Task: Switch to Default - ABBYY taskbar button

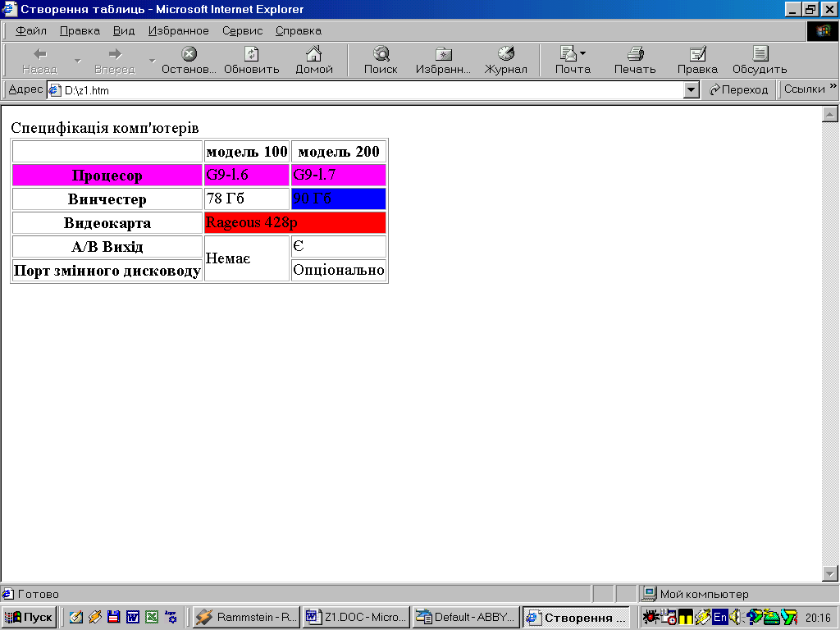Action: [x=466, y=617]
